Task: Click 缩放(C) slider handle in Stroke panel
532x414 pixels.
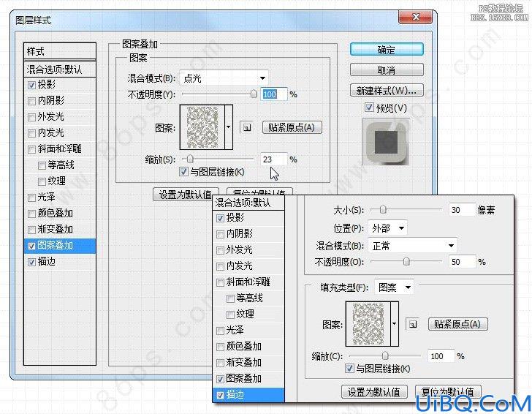Action: pyautogui.click(x=385, y=356)
